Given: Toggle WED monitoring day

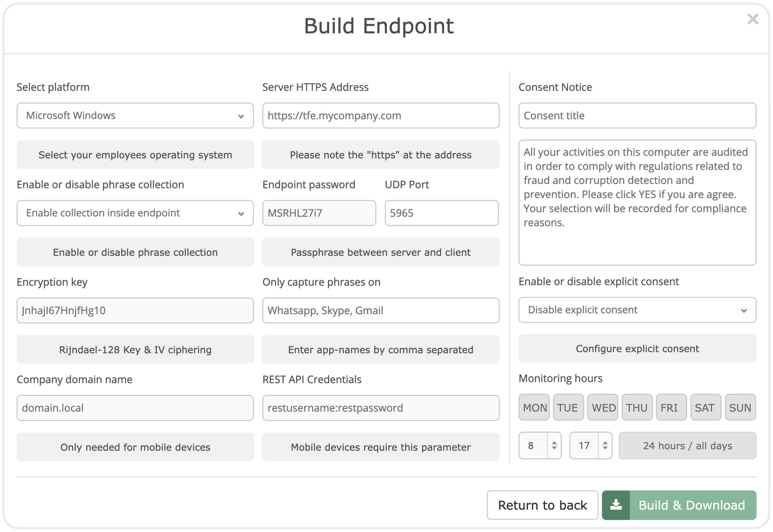Looking at the screenshot, I should tap(603, 407).
